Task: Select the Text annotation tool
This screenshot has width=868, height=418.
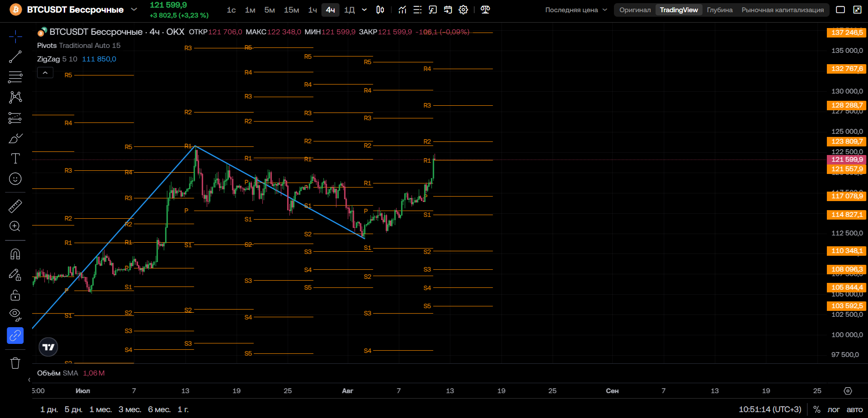Action: tap(15, 159)
